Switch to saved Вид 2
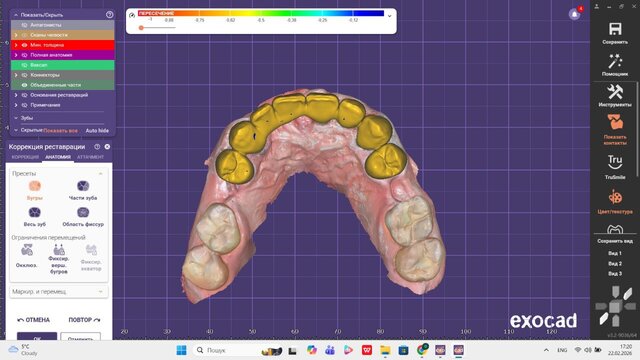Image resolution: width=640 pixels, height=360 pixels. click(x=615, y=263)
